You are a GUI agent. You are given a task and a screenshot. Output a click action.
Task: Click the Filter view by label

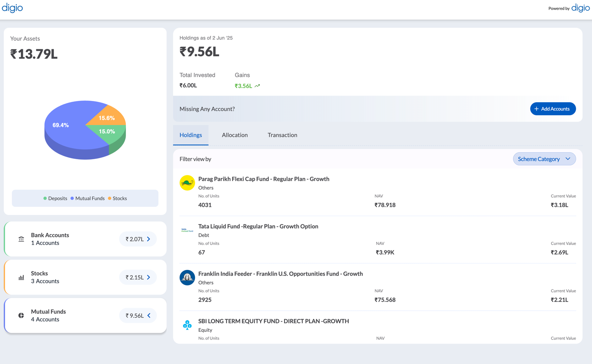click(x=195, y=159)
